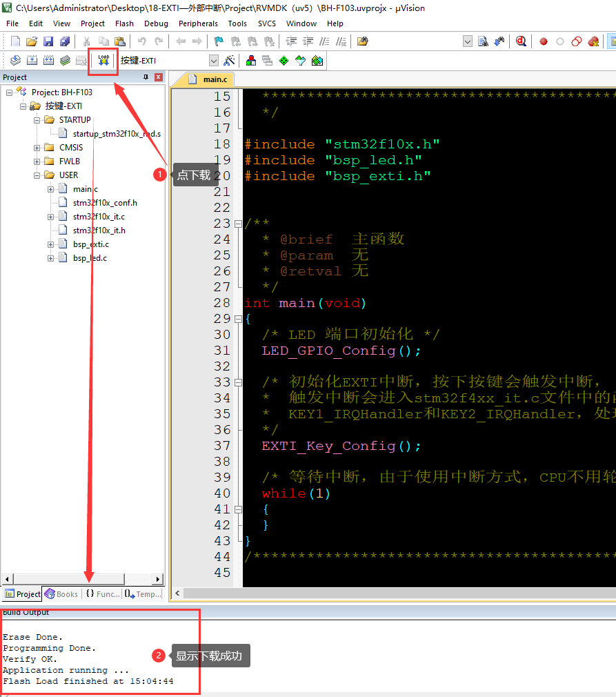Disable all breakpoints in program

(x=577, y=41)
